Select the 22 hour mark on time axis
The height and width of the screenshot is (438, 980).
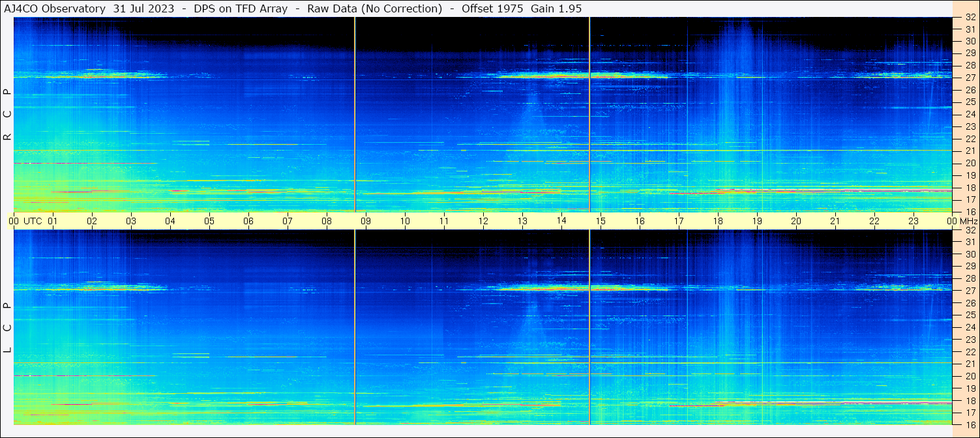(874, 221)
